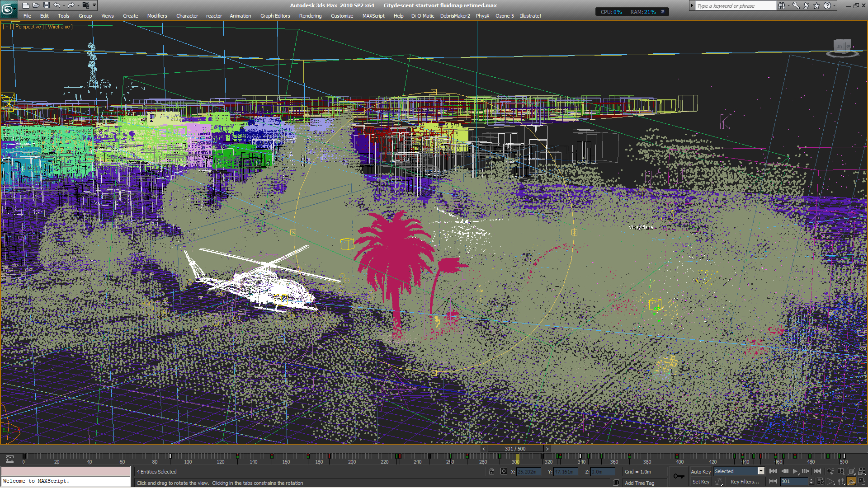Click the Play Animation button
Screen dimensions: 868x488
tap(795, 471)
